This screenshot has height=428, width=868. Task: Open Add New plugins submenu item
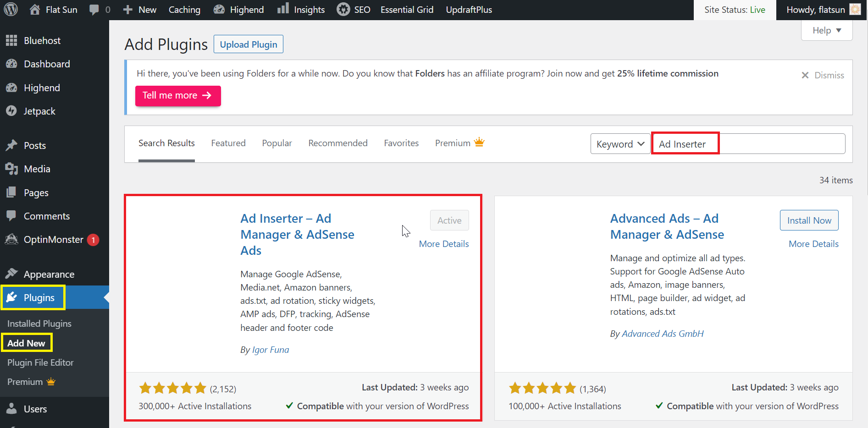[26, 343]
